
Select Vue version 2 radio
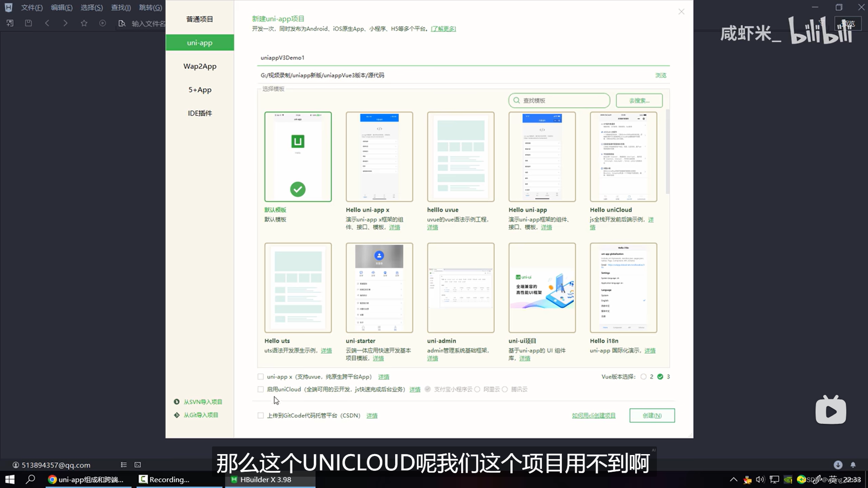point(643,376)
